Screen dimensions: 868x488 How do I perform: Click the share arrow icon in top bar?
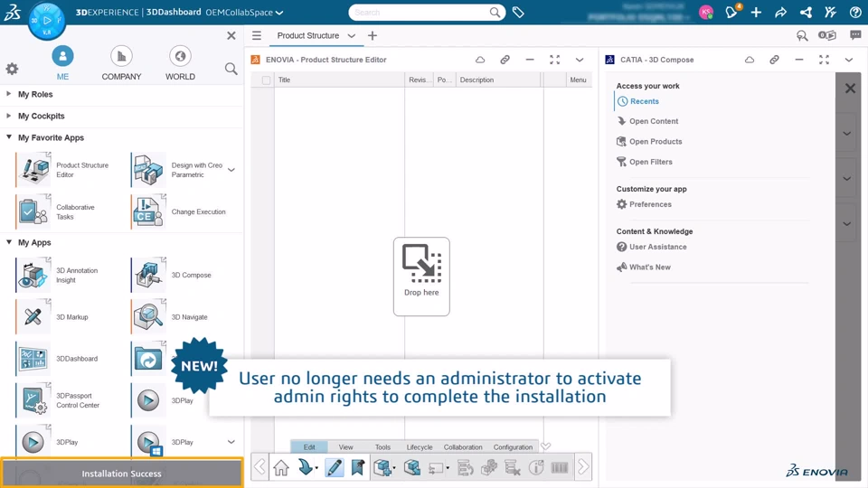781,12
